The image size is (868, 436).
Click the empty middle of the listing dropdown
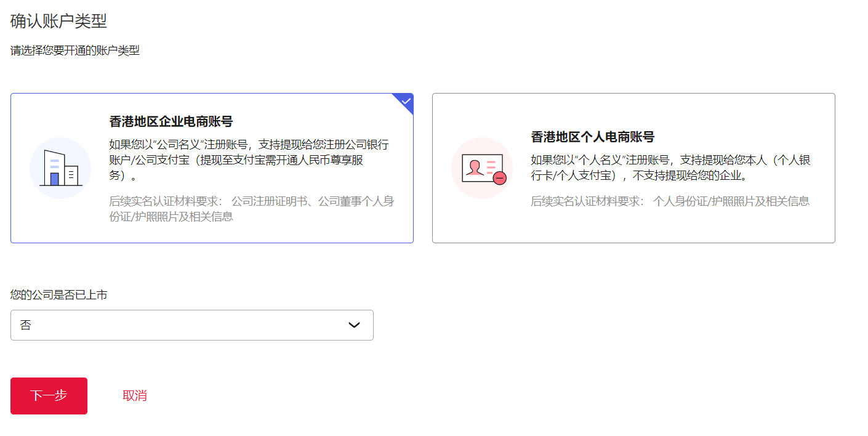point(185,325)
